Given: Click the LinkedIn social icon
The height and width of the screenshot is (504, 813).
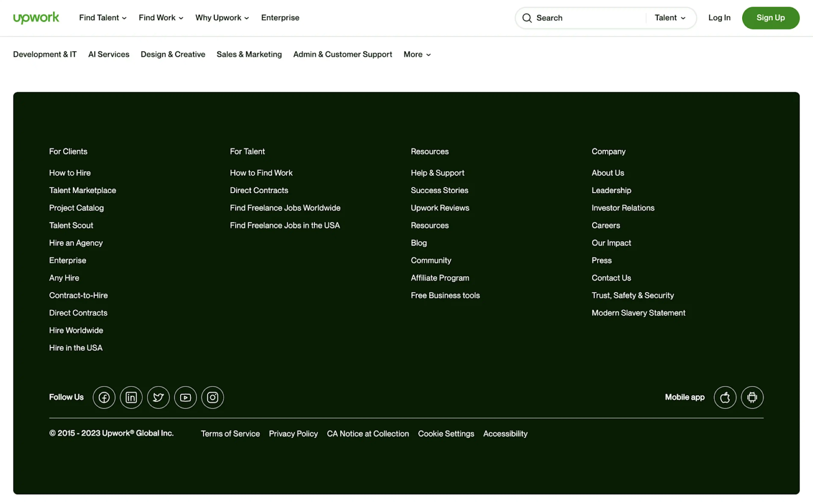Looking at the screenshot, I should tap(131, 397).
